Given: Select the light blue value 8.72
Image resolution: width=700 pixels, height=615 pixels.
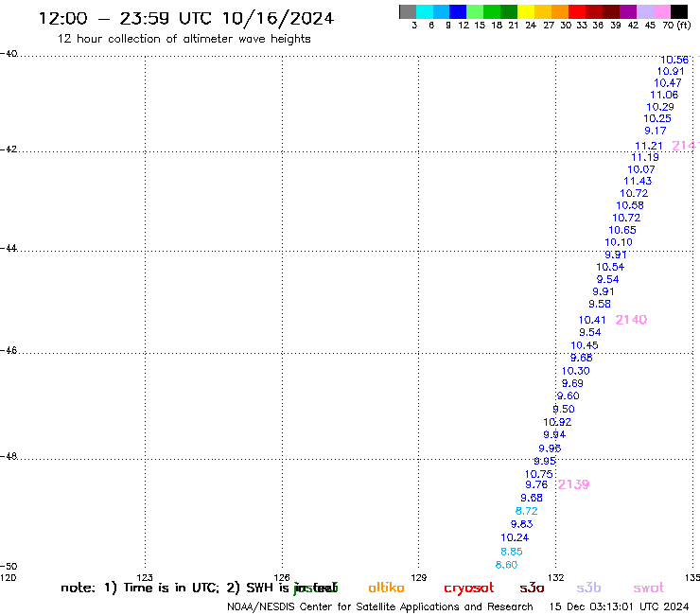Looking at the screenshot, I should [x=527, y=511].
